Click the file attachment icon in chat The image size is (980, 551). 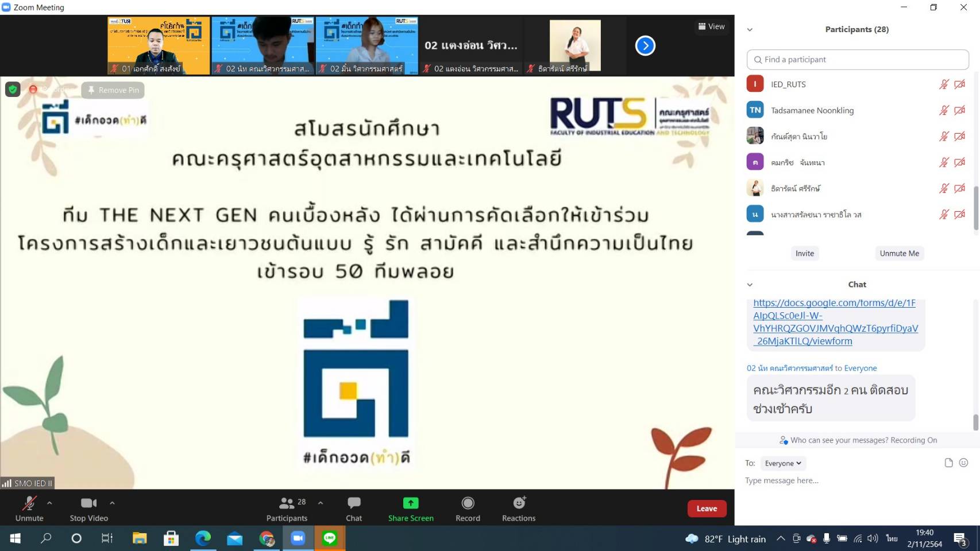[948, 463]
